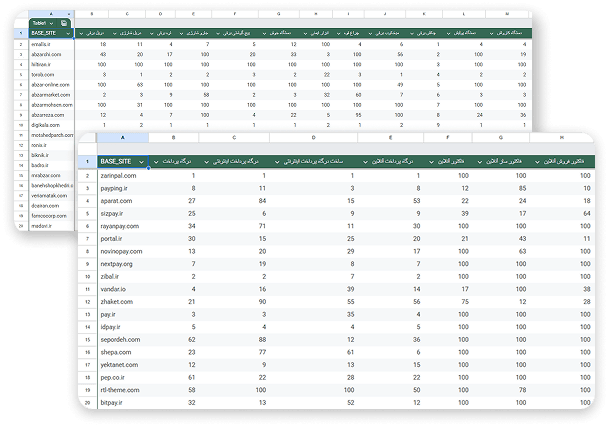Screen dimensions: 609x427
Task: Open the Table1 name dropdown in back sheet
Action: pyautogui.click(x=51, y=23)
